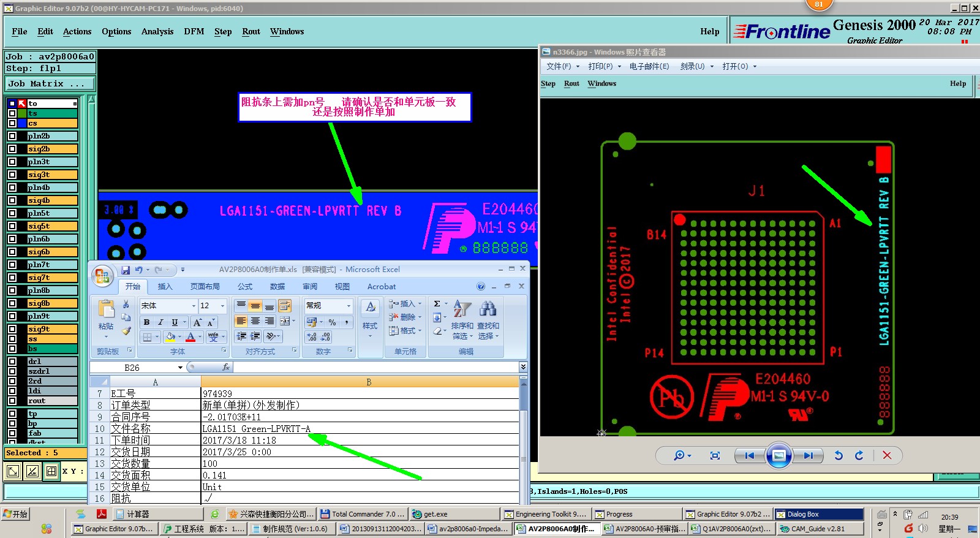Image resolution: width=980 pixels, height=538 pixels.
Task: Open the fill color dropdown arrow
Action: click(180, 337)
